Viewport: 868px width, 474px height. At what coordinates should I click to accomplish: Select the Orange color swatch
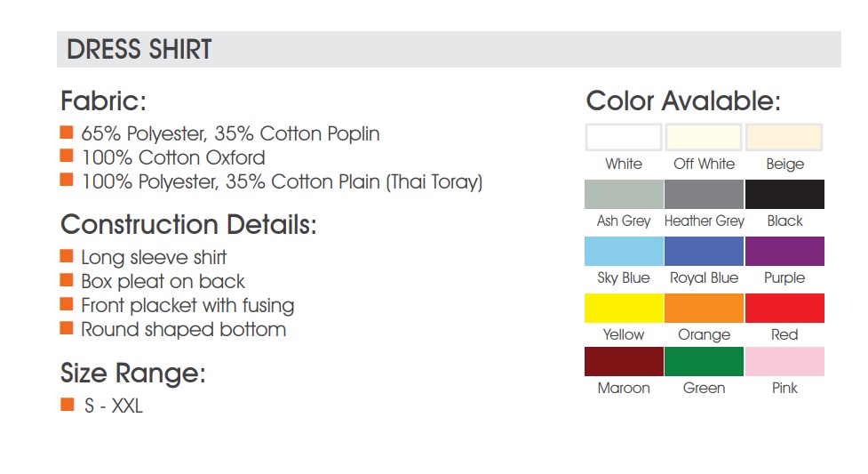click(704, 309)
